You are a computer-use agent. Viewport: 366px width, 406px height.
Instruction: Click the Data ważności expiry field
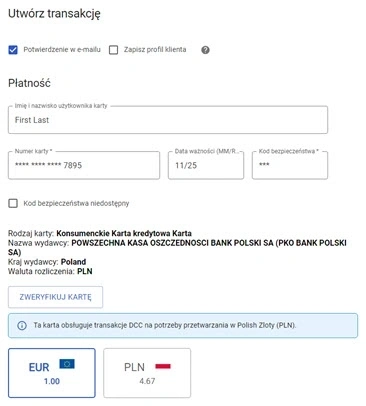tap(206, 165)
